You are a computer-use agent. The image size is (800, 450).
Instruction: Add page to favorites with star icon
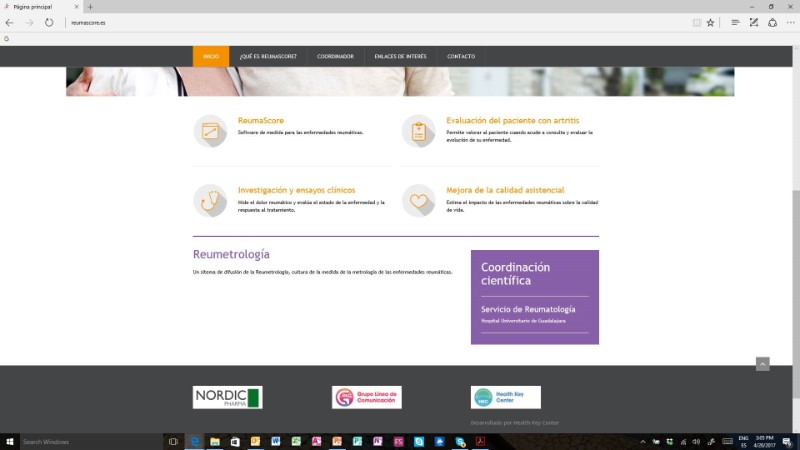pos(710,22)
